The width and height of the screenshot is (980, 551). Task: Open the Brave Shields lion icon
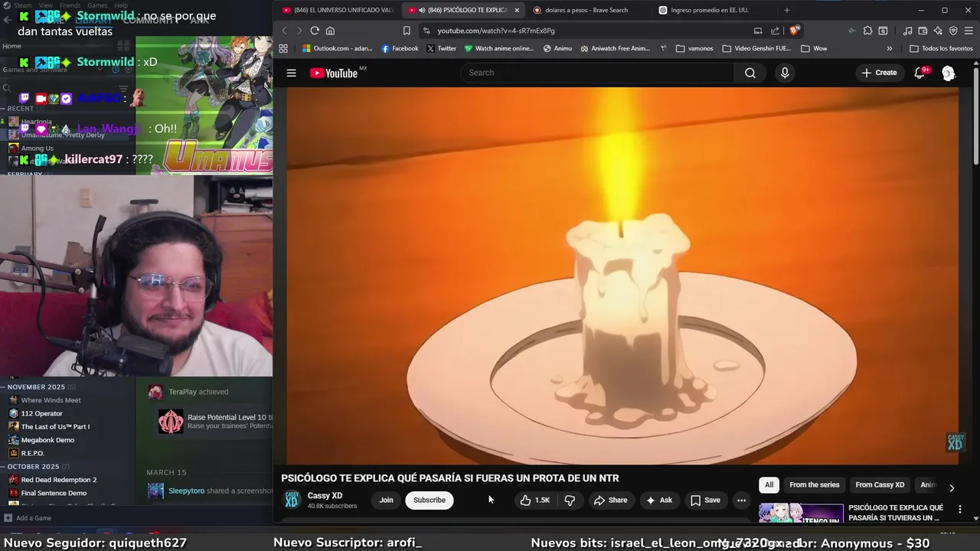pyautogui.click(x=794, y=31)
